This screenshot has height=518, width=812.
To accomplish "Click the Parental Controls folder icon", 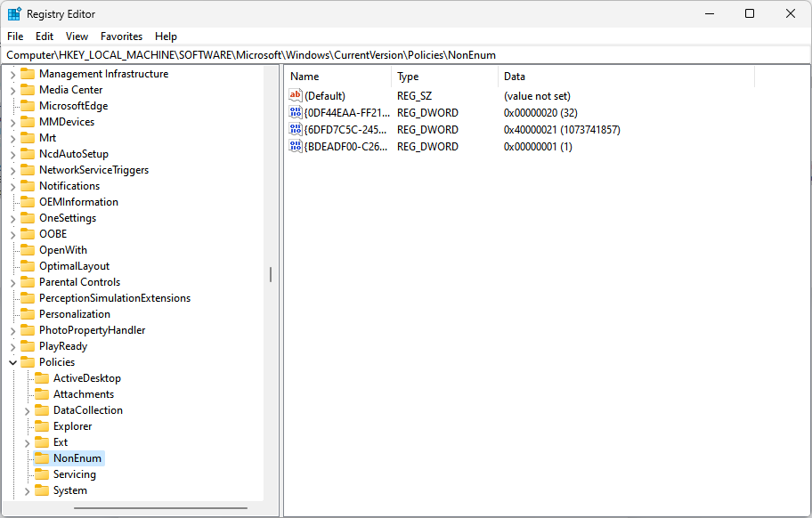I will point(28,282).
